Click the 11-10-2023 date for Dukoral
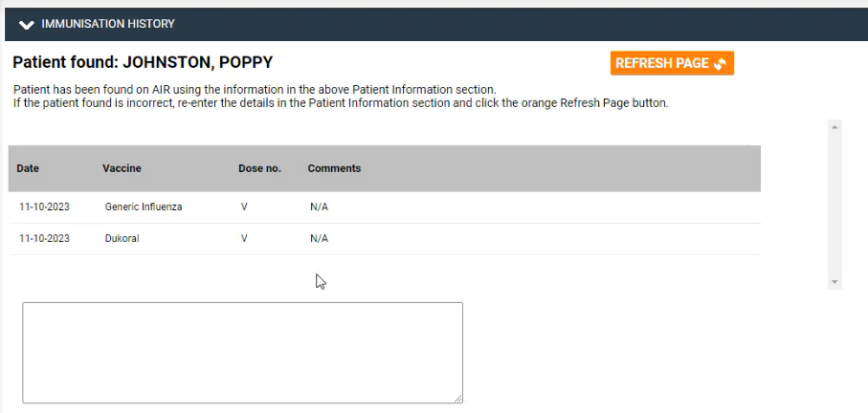Image resolution: width=868 pixels, height=413 pixels. click(x=44, y=239)
